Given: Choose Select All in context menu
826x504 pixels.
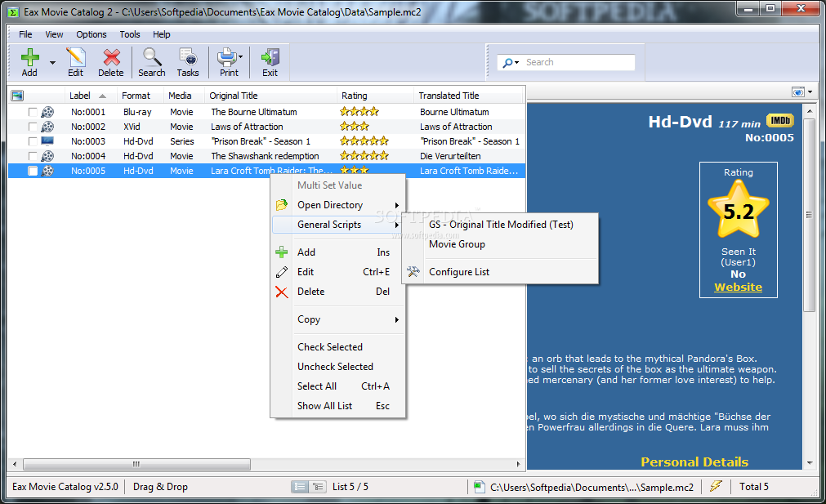Looking at the screenshot, I should [x=337, y=386].
